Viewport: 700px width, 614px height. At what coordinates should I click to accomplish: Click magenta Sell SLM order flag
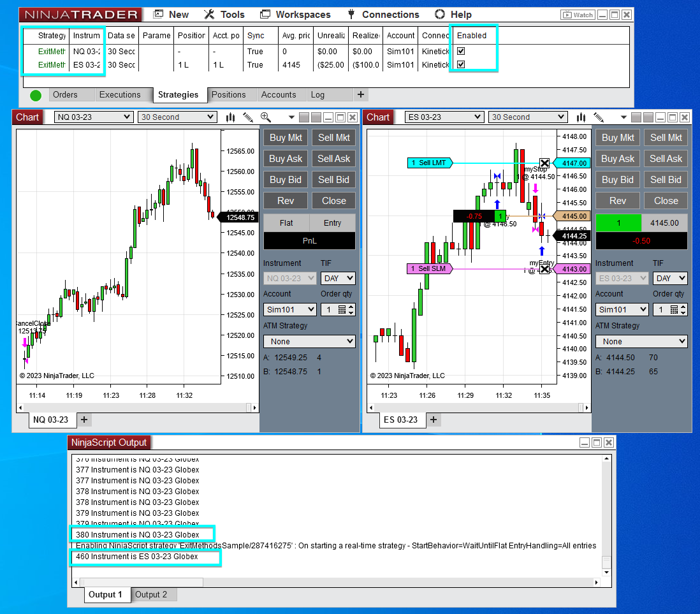point(430,269)
